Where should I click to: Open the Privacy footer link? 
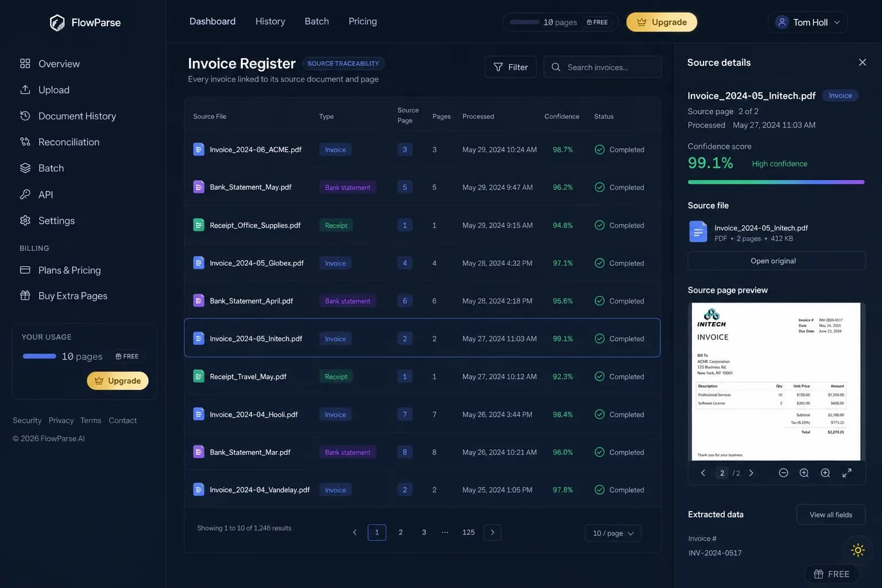point(61,420)
